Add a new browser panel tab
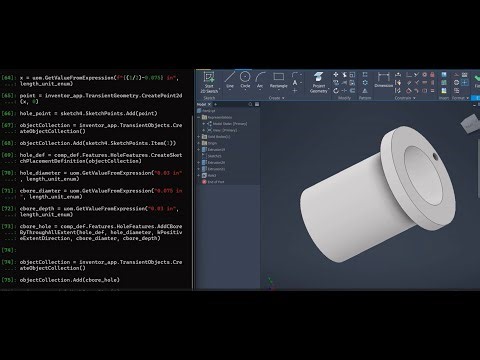This screenshot has height=360, width=480. coord(215,104)
